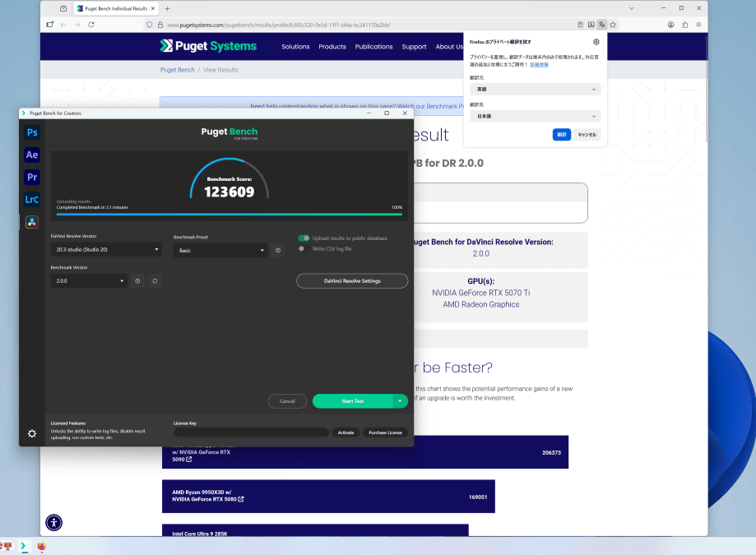The width and height of the screenshot is (756, 555).
Task: Expand the Benchmark Version 2.0.0 dropdown
Action: coord(89,281)
